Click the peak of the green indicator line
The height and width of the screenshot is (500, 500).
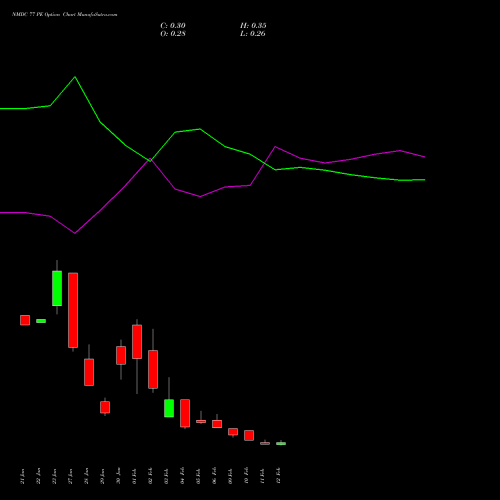(x=75, y=77)
